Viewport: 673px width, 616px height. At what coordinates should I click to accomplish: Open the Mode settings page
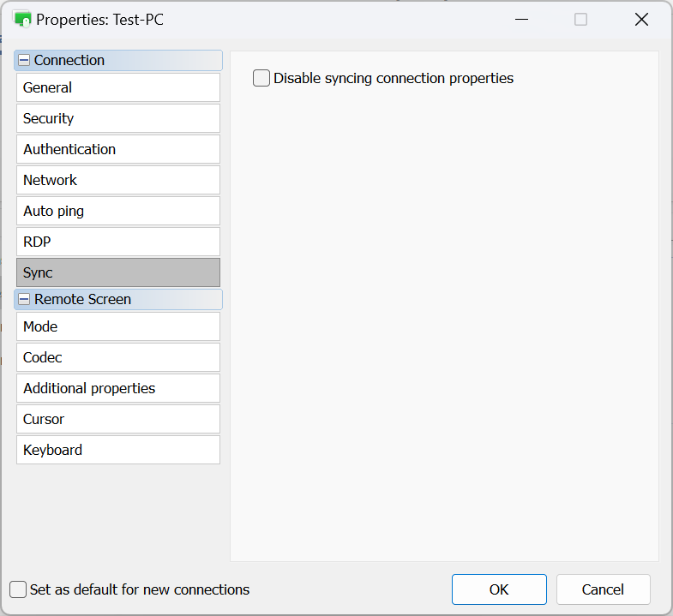118,326
